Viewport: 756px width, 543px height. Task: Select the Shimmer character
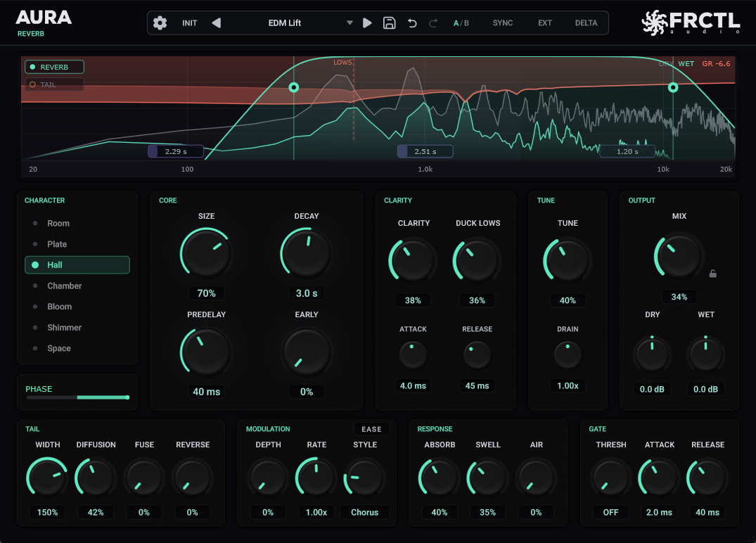point(77,327)
